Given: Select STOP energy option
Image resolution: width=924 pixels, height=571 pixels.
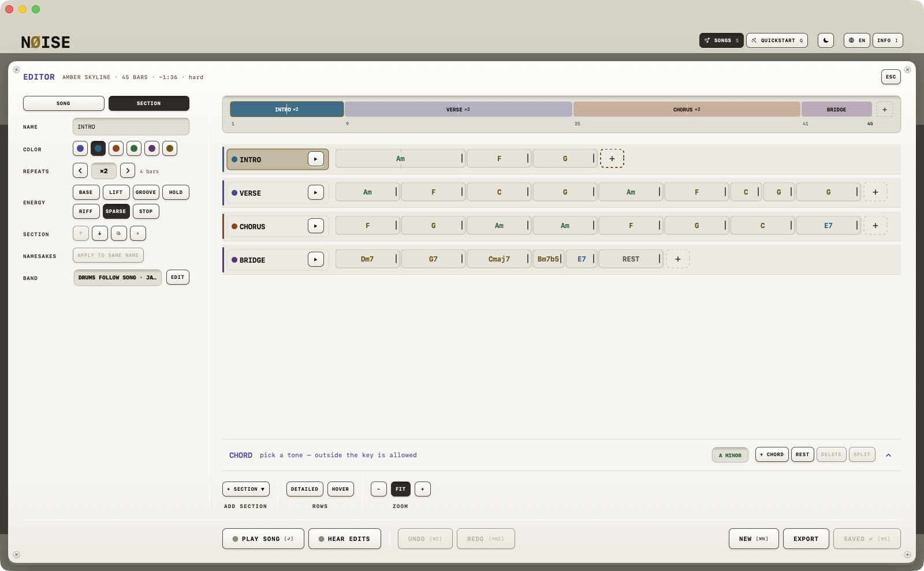Looking at the screenshot, I should [146, 211].
